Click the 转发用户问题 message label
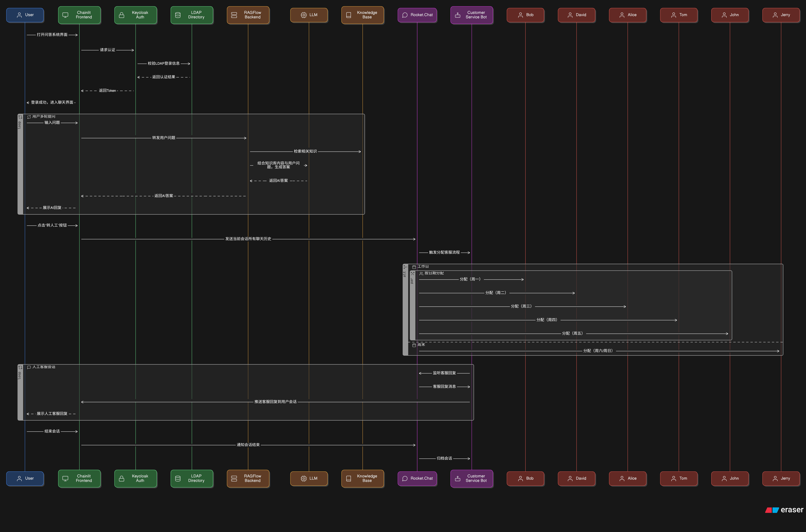Screen dimensions: 806x532 tap(164, 138)
